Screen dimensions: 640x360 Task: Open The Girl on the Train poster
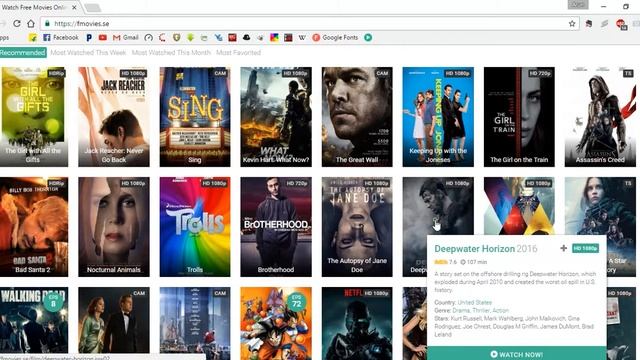coord(519,117)
